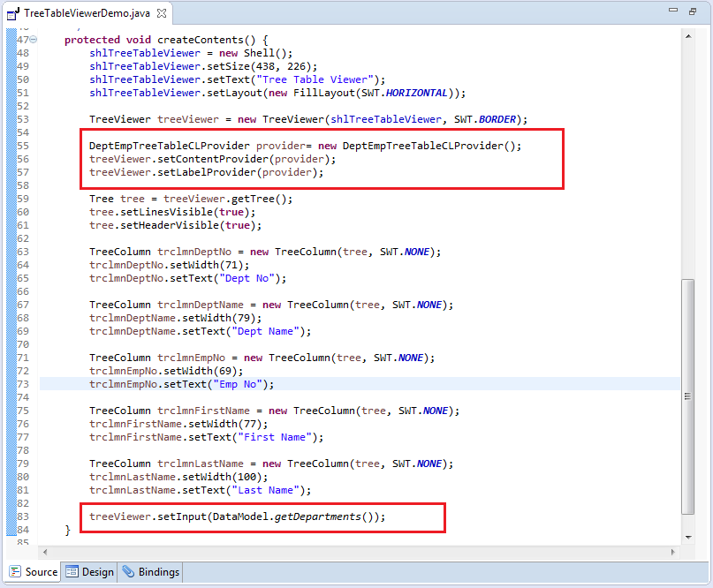Click the text "Tree Table Viewer" string
This screenshot has width=713, height=588.
(x=315, y=79)
